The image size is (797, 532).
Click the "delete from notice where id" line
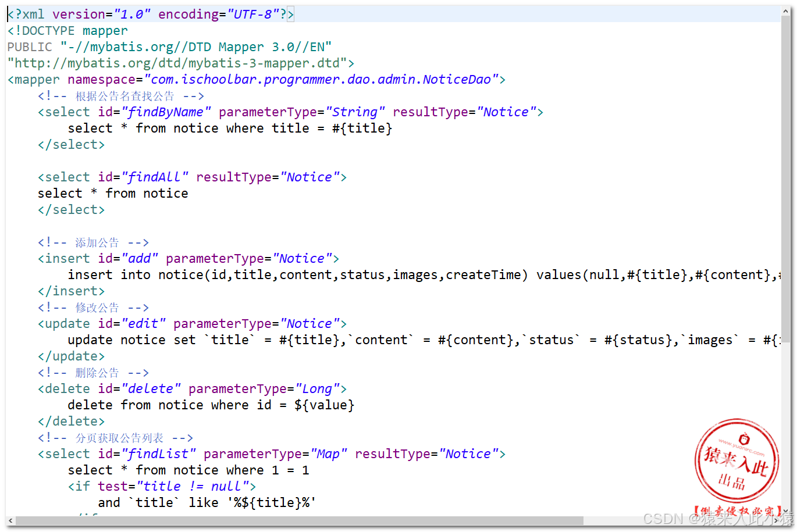click(211, 405)
